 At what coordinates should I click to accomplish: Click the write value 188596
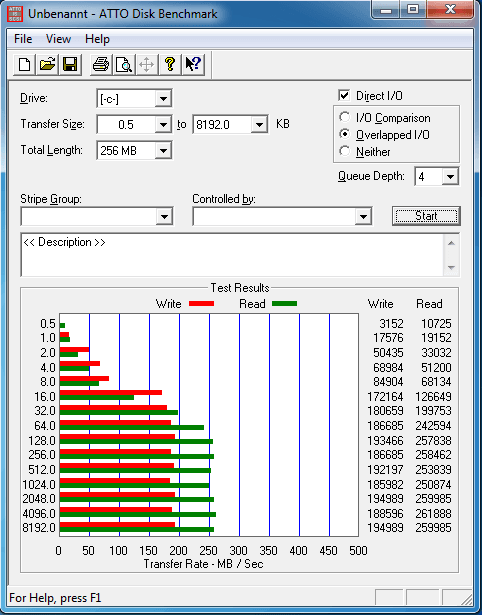[385, 513]
